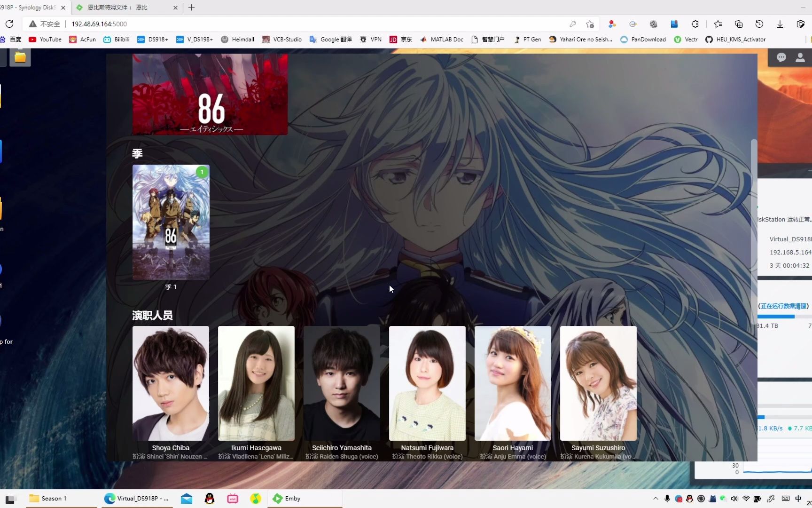Open the V_DS198+ bookmark

click(x=195, y=40)
